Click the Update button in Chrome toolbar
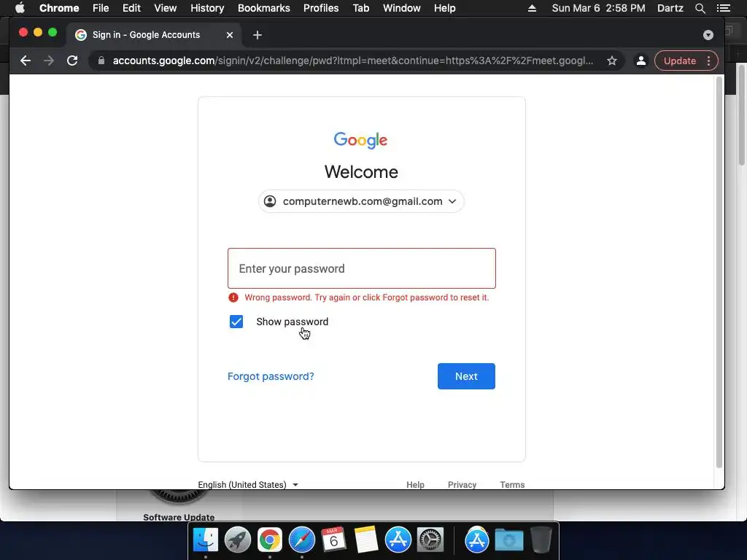 [x=679, y=61]
